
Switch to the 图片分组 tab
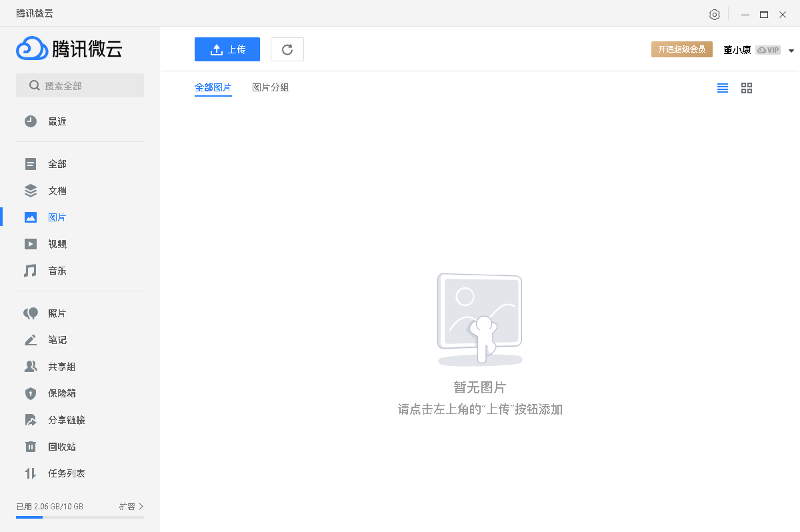point(271,87)
